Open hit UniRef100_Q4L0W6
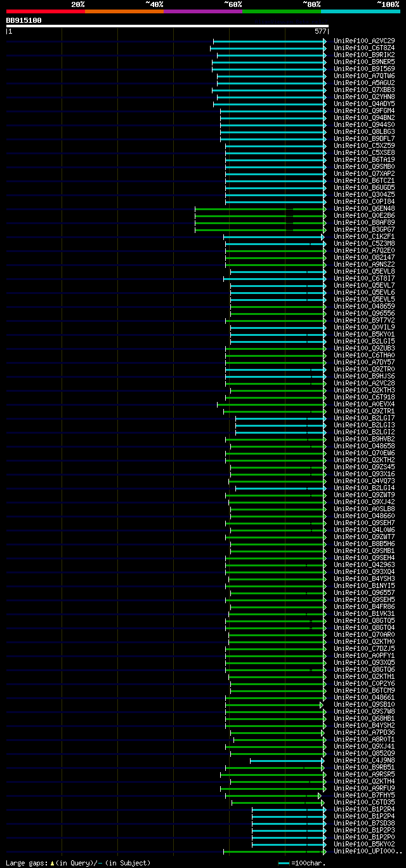406x868 pixels. (364, 530)
